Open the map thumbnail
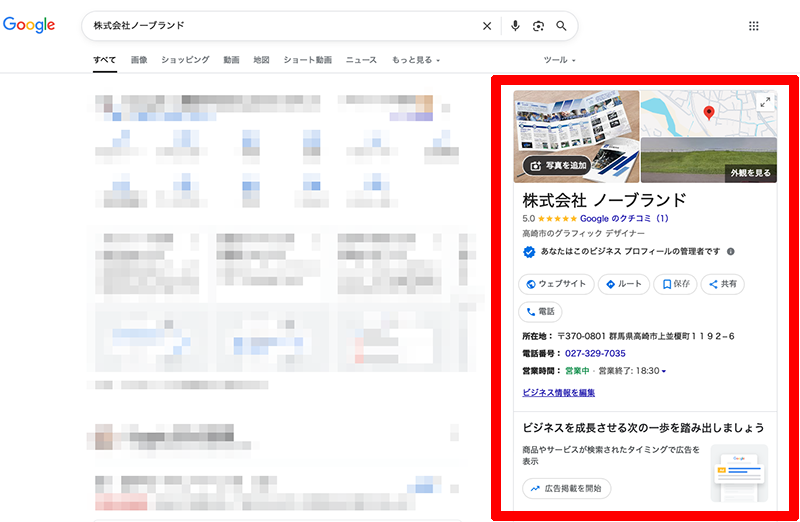Viewport: 800px width, 522px height. click(709, 113)
